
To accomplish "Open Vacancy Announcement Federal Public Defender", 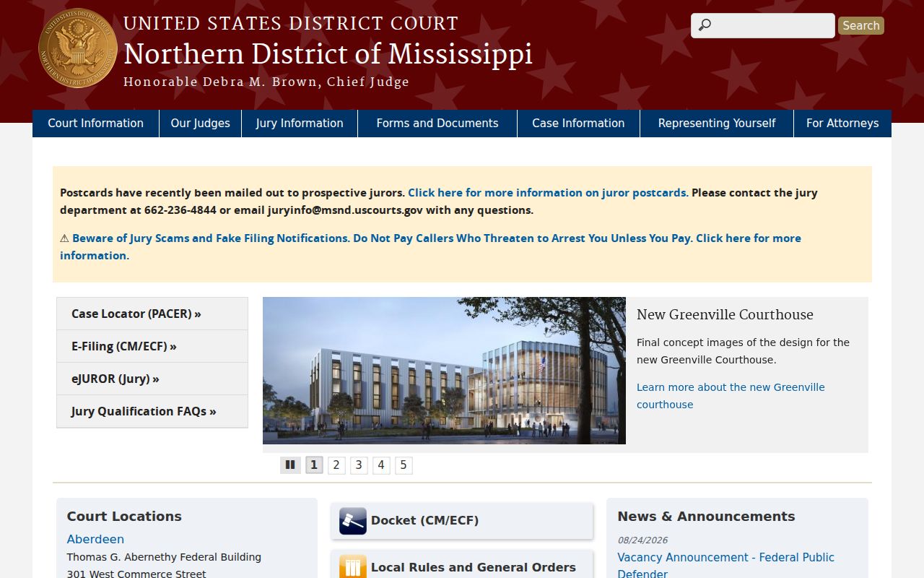I will pos(725,566).
